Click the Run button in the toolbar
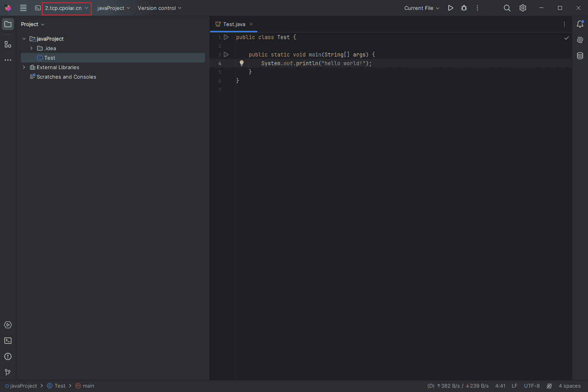Viewport: 588px width, 392px height. [450, 8]
